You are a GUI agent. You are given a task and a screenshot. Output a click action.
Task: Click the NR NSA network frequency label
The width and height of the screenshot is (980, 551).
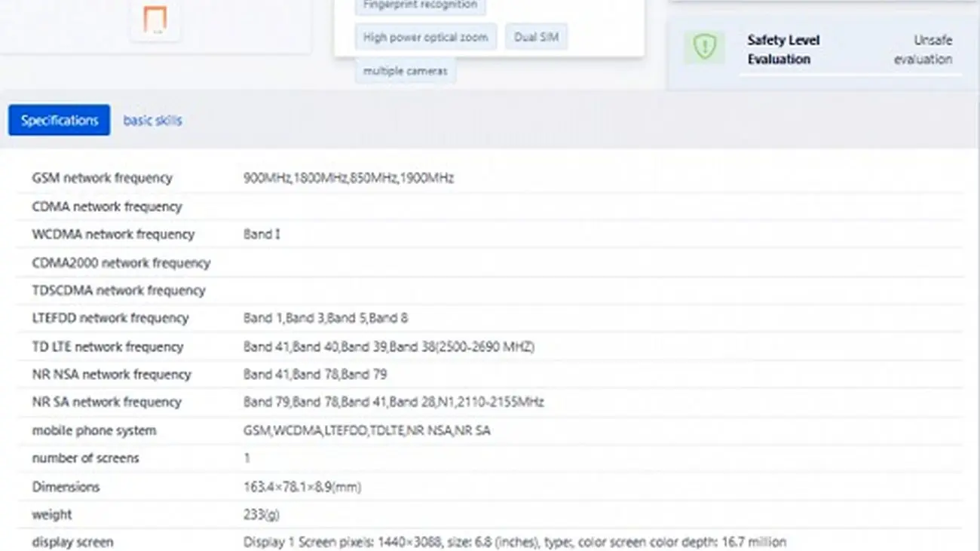tap(112, 375)
